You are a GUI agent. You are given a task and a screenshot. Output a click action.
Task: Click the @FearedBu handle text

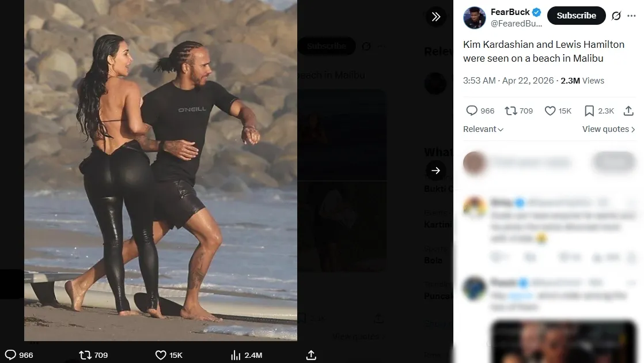click(x=517, y=24)
